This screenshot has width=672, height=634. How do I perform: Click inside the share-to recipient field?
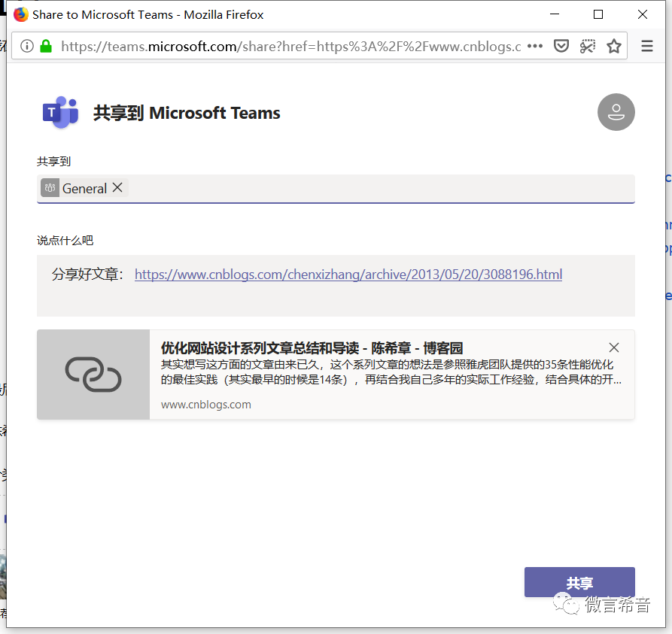[x=336, y=189]
